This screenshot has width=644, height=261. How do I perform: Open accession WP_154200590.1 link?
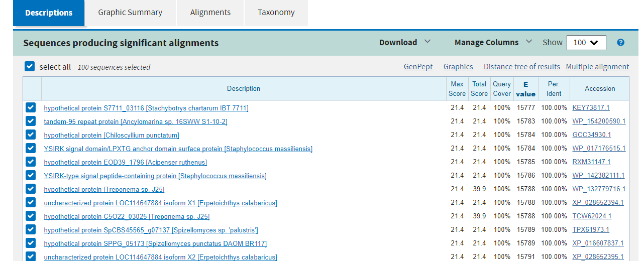[599, 121]
